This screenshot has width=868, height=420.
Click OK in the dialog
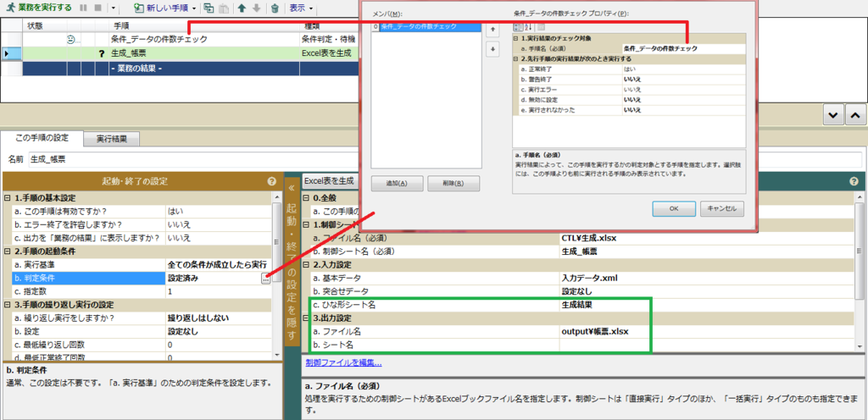pos(674,209)
